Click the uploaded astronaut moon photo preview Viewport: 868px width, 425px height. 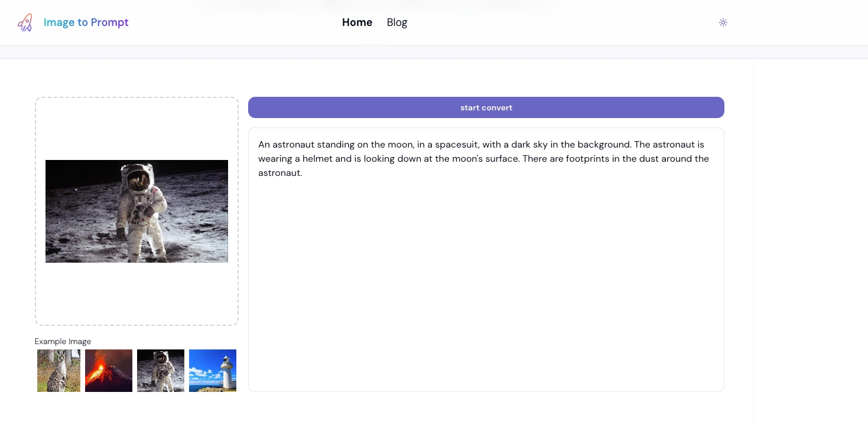(136, 211)
